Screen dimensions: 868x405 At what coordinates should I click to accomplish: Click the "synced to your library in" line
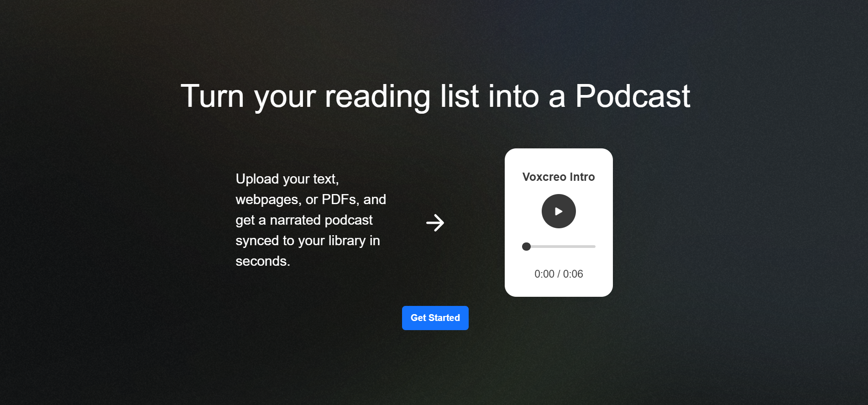(x=308, y=241)
